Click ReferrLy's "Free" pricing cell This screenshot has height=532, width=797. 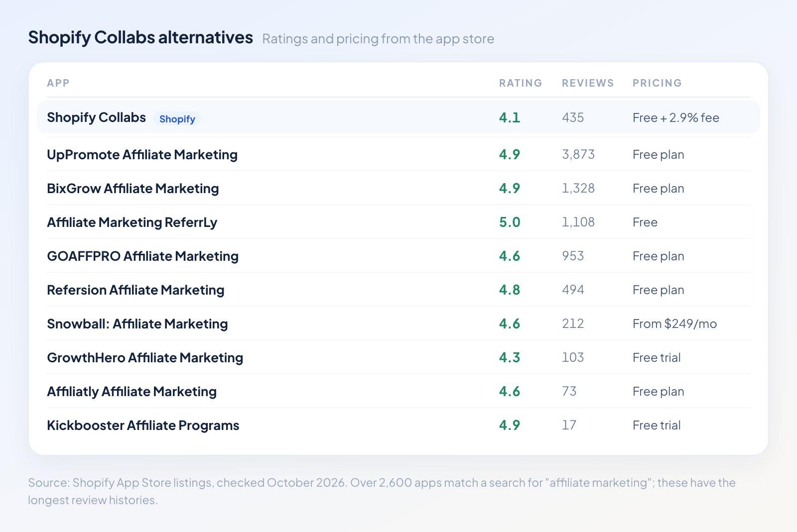[645, 222]
